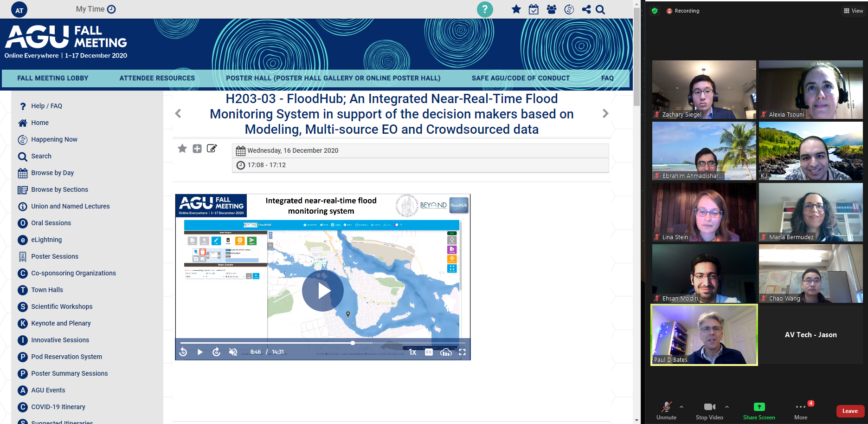Open Oral Sessions in sidebar

(51, 223)
